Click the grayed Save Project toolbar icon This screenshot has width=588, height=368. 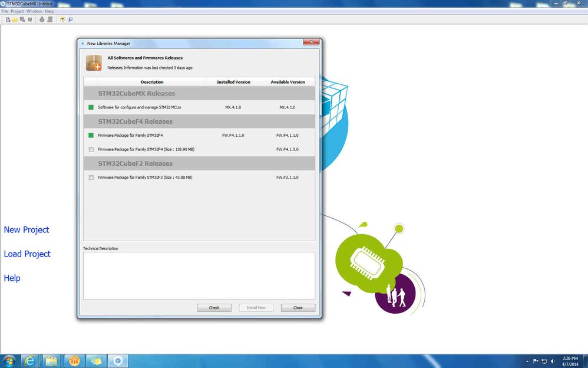pos(30,19)
